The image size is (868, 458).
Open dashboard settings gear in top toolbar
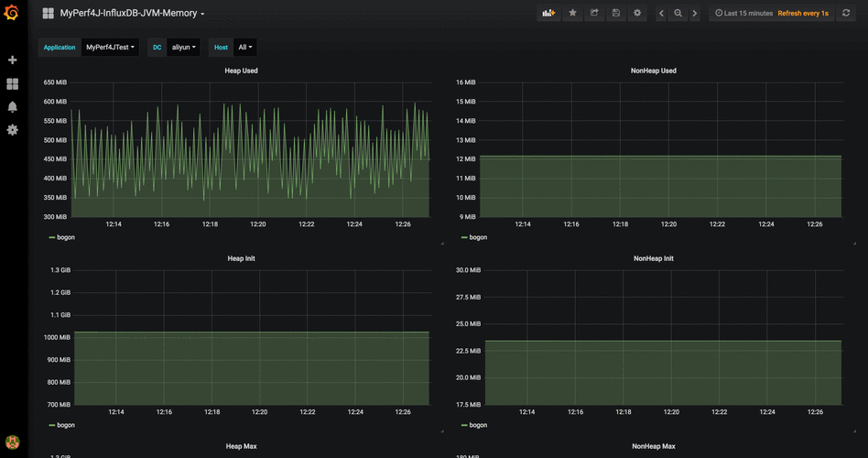click(x=637, y=14)
